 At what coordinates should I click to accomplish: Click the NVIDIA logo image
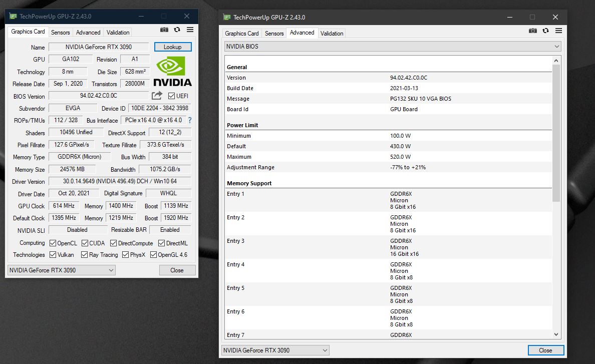[172, 71]
